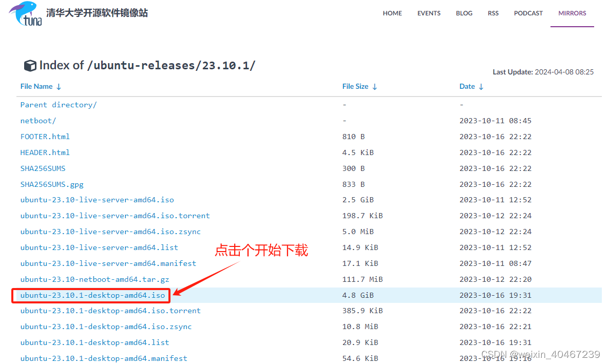Image resolution: width=608 pixels, height=364 pixels.
Task: Click the date 2023-10-12 22:20
Action: (x=496, y=279)
